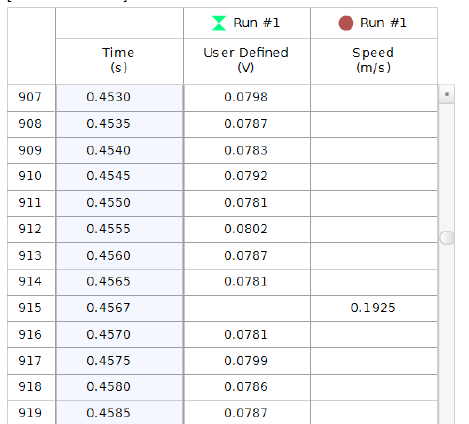Image resolution: width=469 pixels, height=424 pixels.
Task: Click the empty voltage cell in row 915
Action: pyautogui.click(x=247, y=308)
